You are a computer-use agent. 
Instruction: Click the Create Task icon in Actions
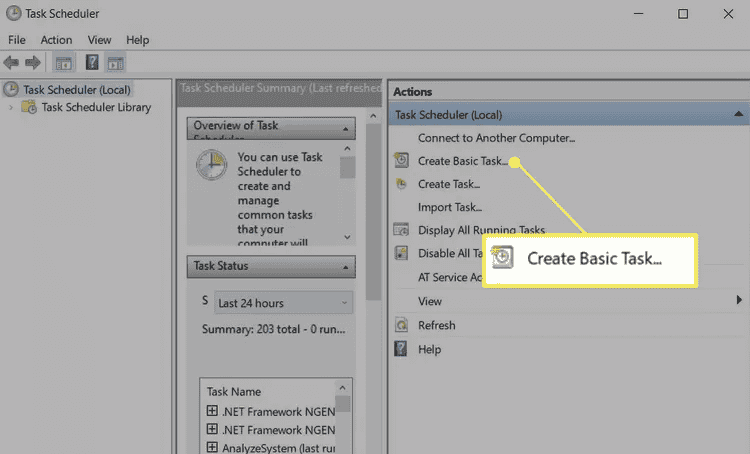401,184
